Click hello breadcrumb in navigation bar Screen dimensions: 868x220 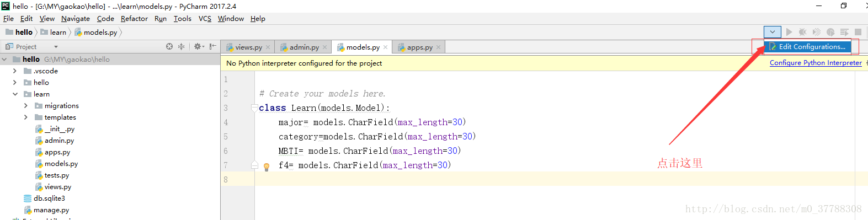[x=19, y=32]
